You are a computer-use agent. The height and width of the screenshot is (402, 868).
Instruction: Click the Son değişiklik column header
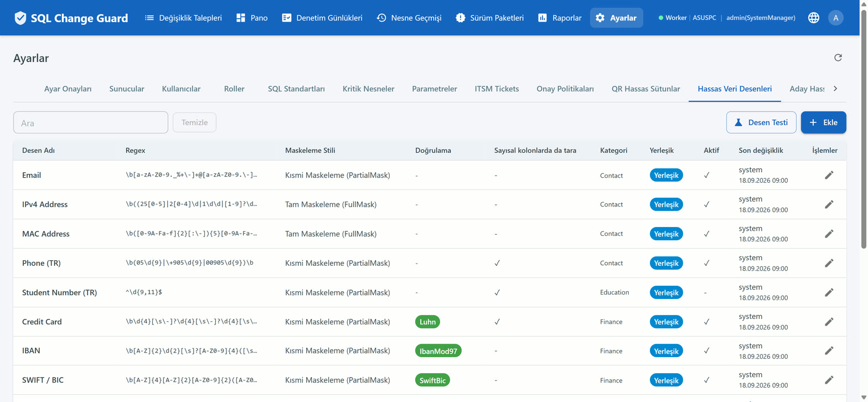(x=761, y=151)
